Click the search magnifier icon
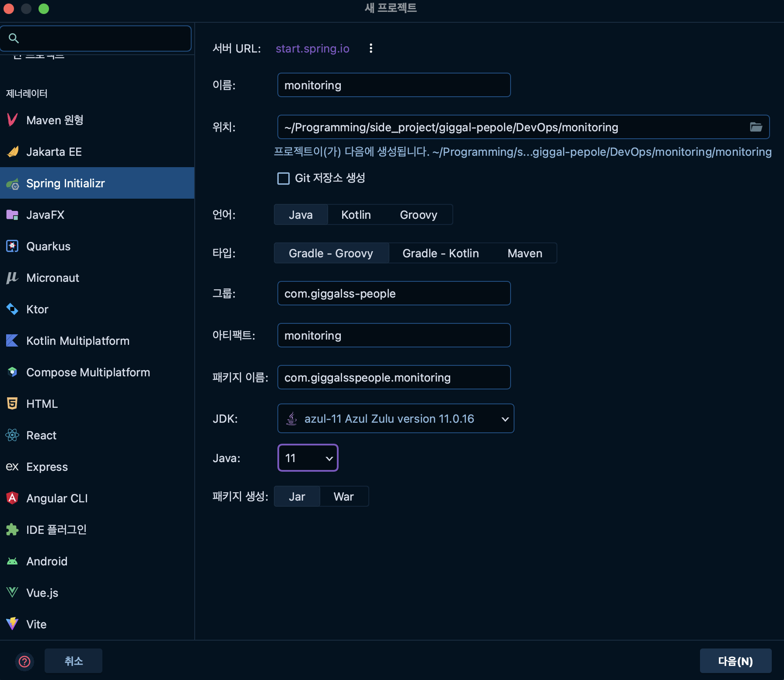Image resolution: width=784 pixels, height=680 pixels. (14, 39)
